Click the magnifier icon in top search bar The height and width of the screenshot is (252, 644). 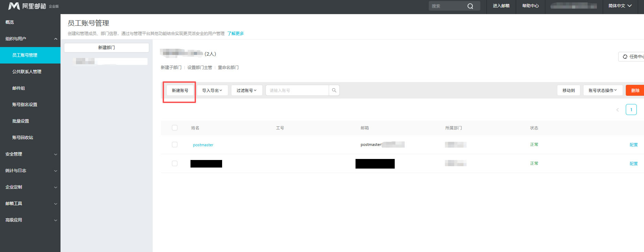coord(470,6)
